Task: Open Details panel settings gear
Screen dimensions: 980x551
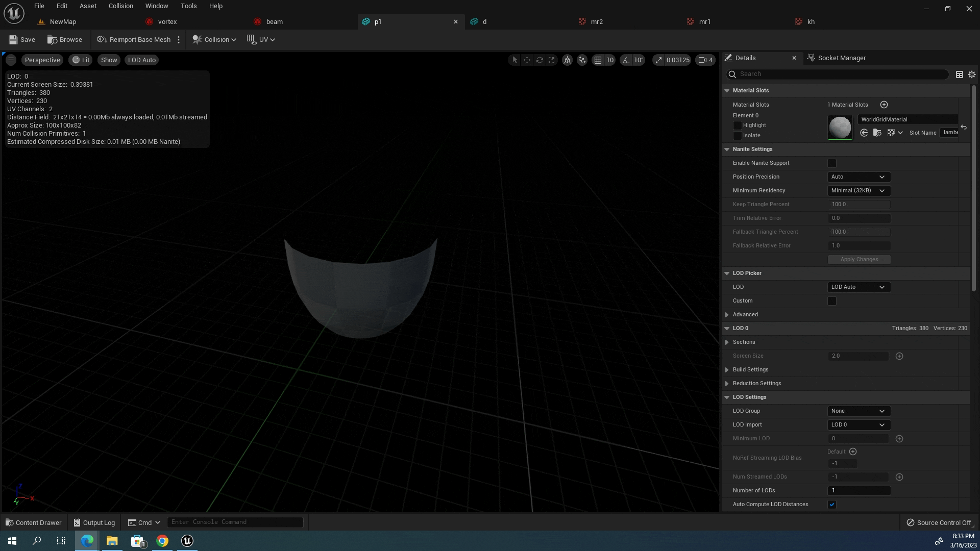Action: [972, 74]
